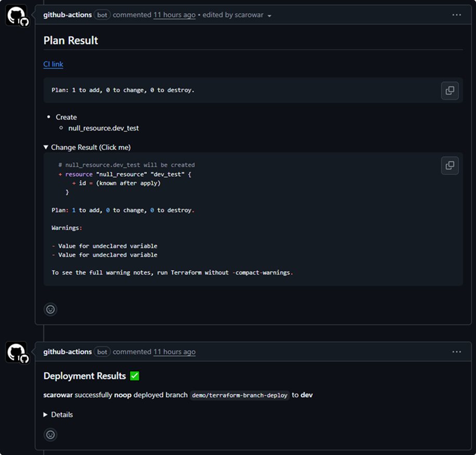476x455 pixels.
Task: Open the edited by scarowar dropdown
Action: pyautogui.click(x=237, y=15)
